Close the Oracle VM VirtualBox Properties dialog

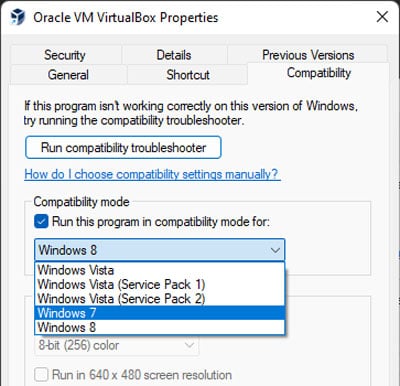click(382, 17)
